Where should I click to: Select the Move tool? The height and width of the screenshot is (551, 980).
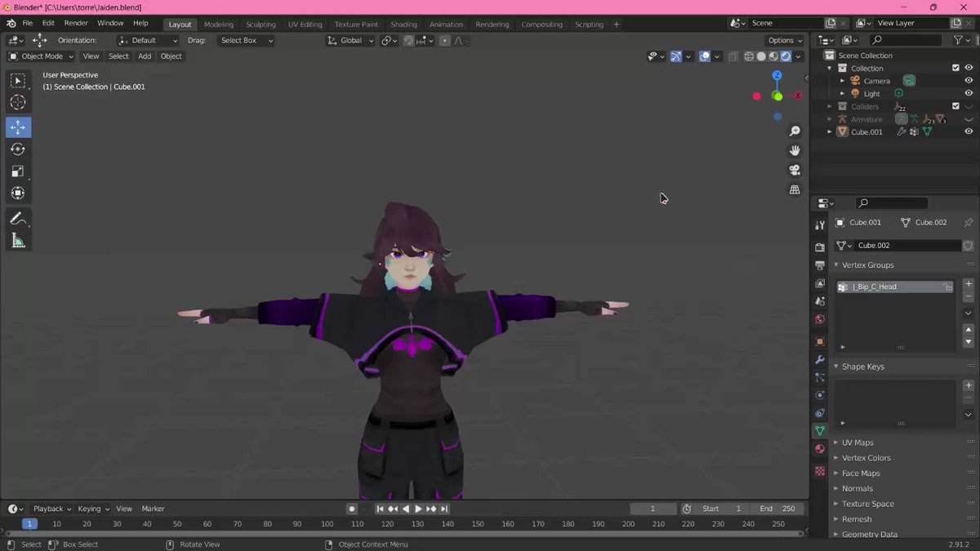pos(18,127)
